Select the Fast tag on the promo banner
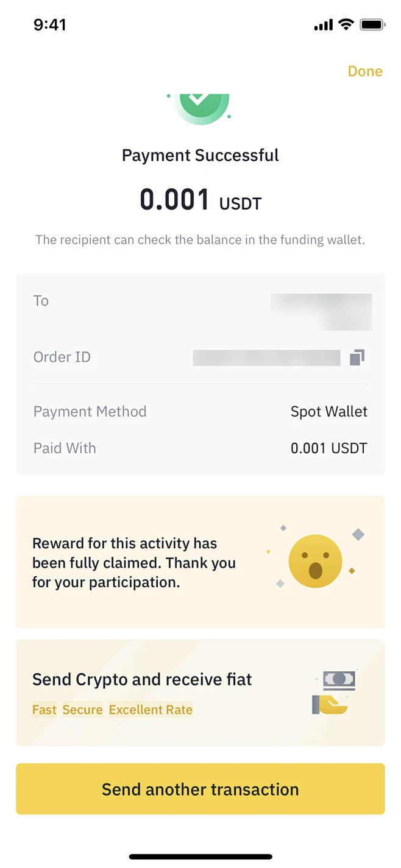The image size is (401, 868). [44, 710]
